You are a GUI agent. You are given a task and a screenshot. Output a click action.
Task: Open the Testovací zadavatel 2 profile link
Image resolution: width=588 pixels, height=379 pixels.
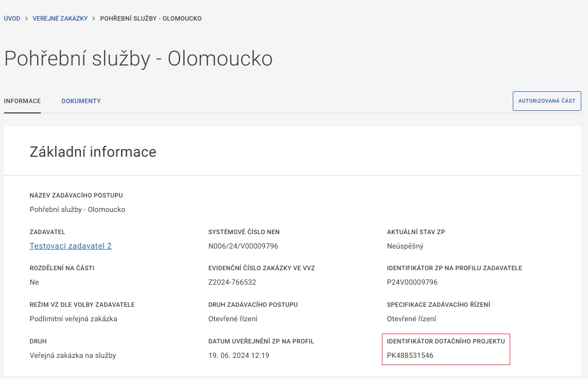click(70, 246)
